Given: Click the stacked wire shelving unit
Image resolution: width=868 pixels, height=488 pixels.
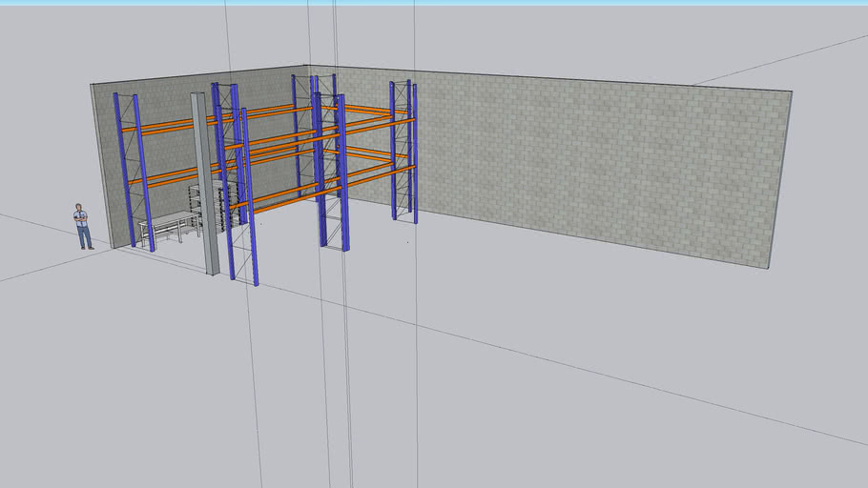Looking at the screenshot, I should point(212,204).
